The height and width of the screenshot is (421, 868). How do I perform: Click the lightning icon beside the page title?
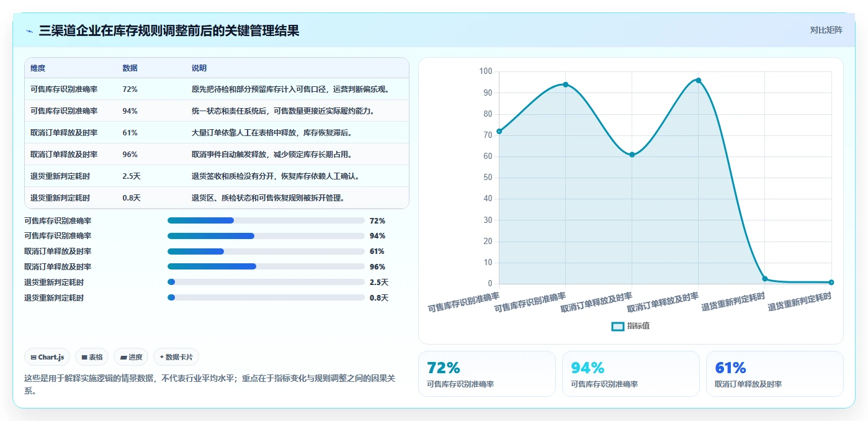pyautogui.click(x=30, y=31)
